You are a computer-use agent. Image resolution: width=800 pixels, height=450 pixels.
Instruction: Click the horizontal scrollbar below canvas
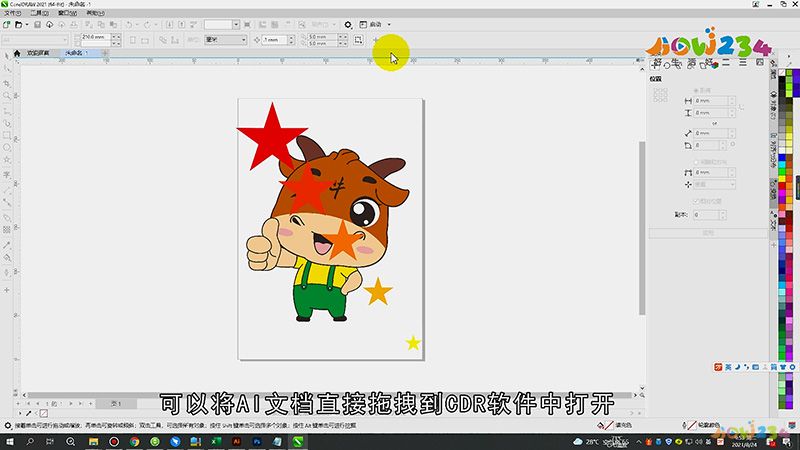(x=329, y=395)
